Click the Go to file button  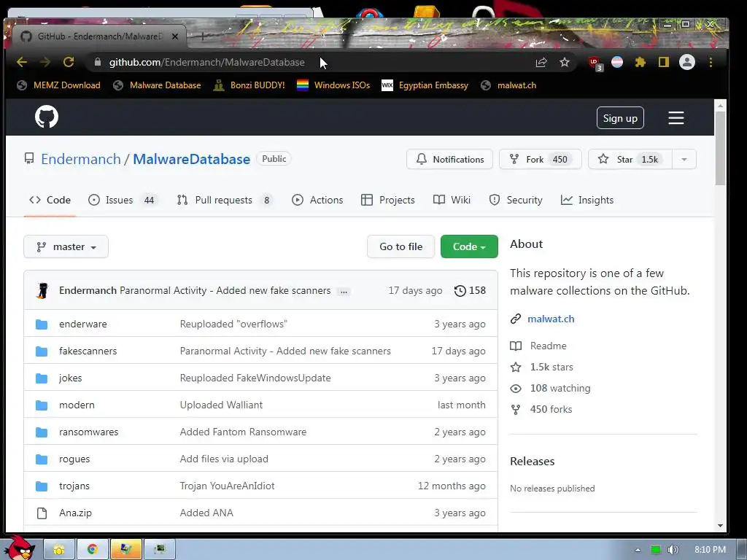click(400, 246)
